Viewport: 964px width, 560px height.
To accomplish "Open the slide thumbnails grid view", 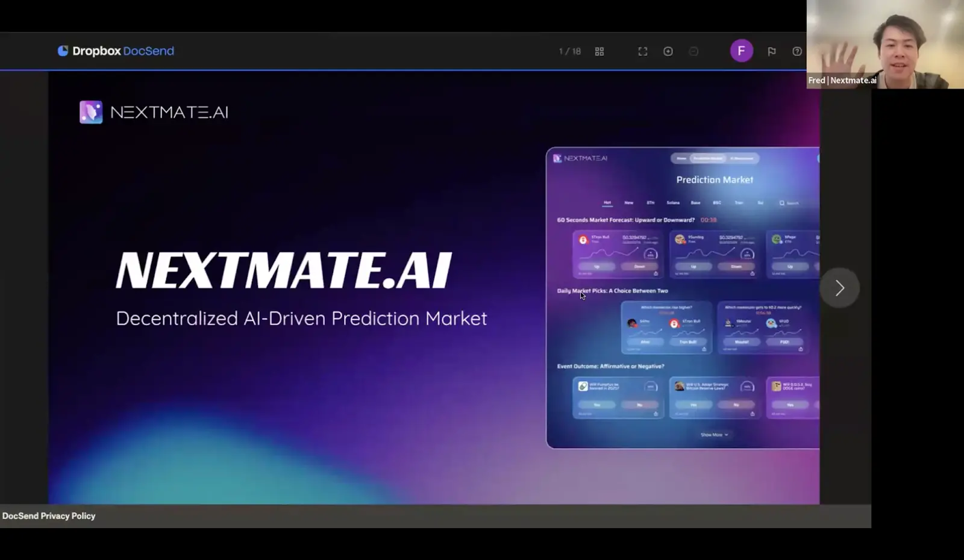I will click(599, 52).
